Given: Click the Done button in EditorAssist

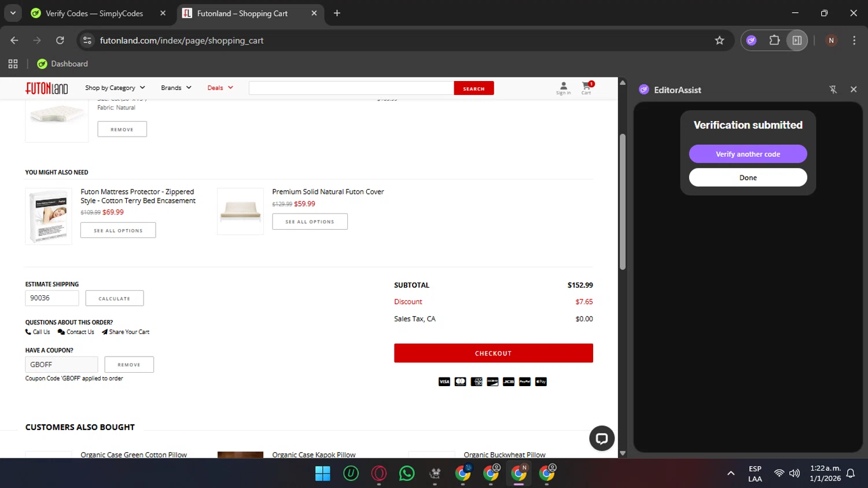Looking at the screenshot, I should coord(748,178).
